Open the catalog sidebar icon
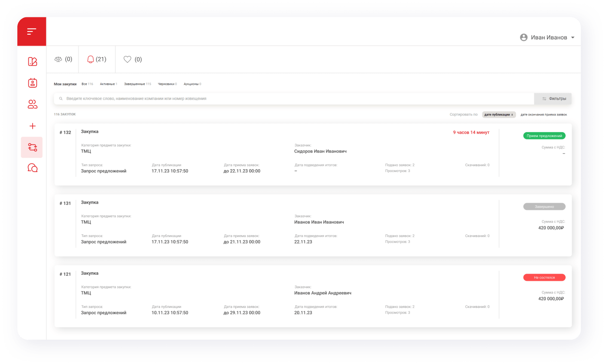This screenshot has height=364, width=605. [32, 62]
